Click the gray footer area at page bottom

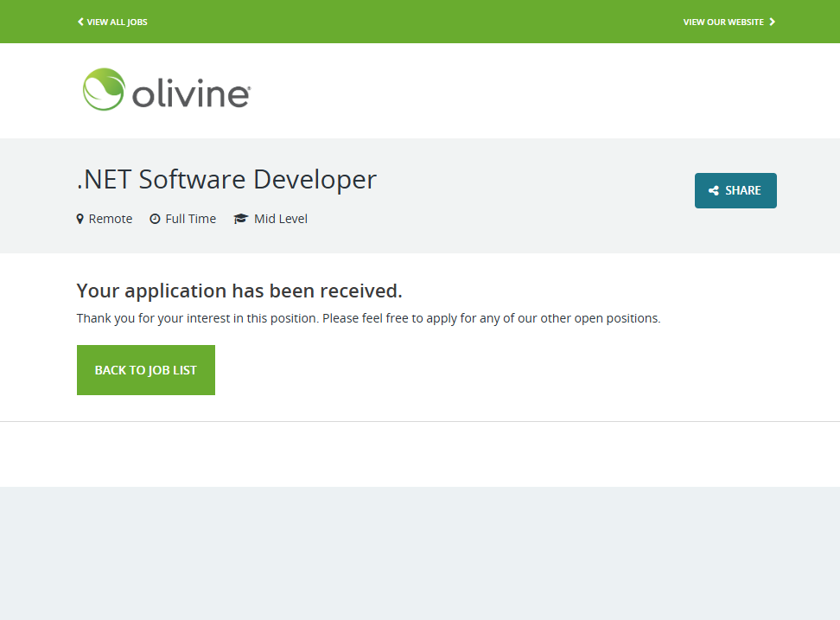tap(420, 553)
